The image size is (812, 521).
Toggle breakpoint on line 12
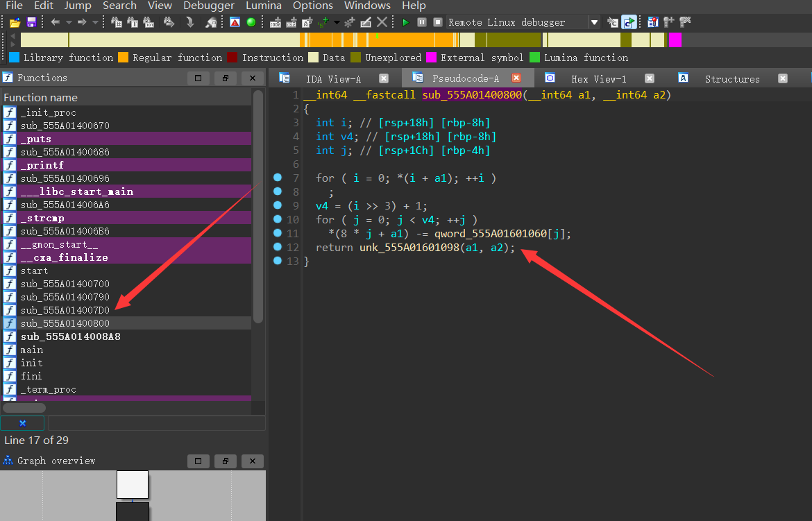278,247
